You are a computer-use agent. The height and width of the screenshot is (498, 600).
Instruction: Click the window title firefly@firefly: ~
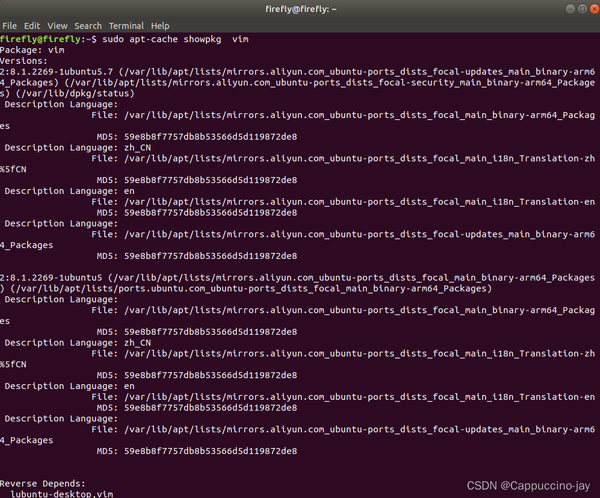pyautogui.click(x=299, y=8)
